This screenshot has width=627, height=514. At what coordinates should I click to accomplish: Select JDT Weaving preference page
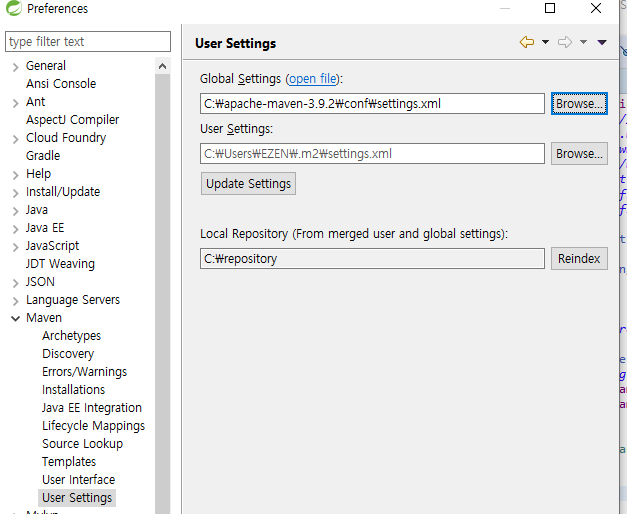[x=60, y=264]
